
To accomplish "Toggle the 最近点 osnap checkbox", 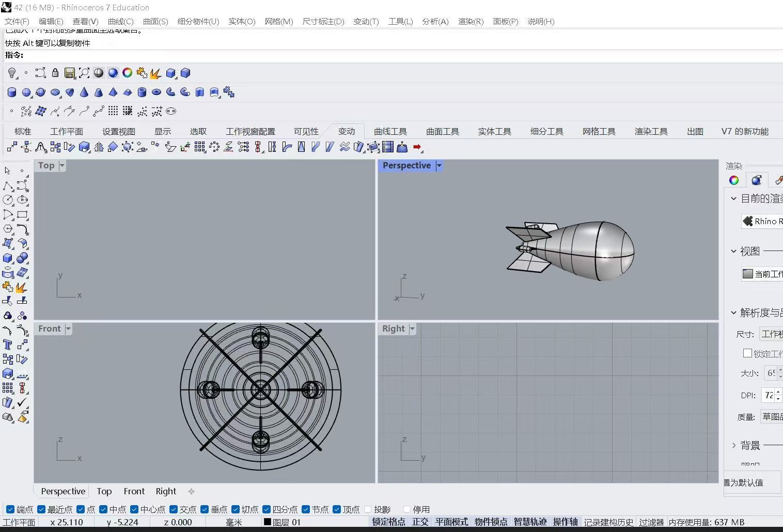I will (x=42, y=509).
